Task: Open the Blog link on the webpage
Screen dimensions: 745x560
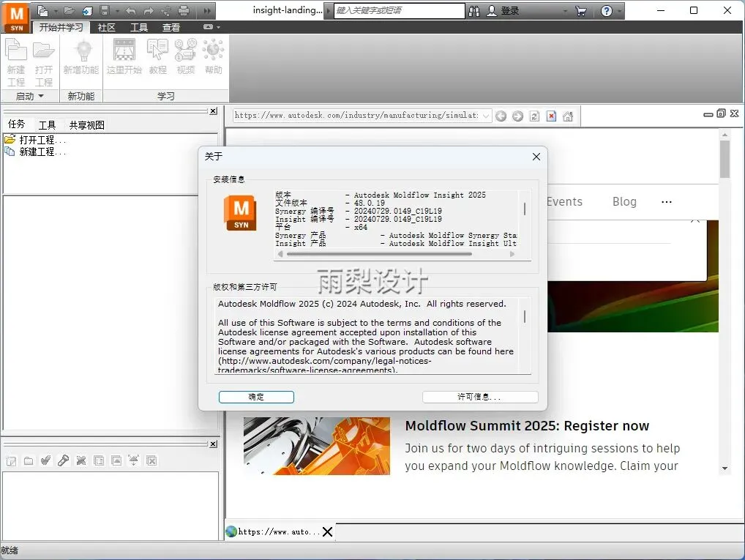Action: point(624,201)
